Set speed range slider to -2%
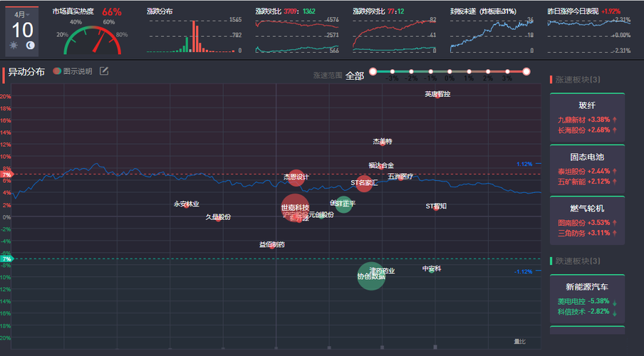644x356 pixels. 411,71
